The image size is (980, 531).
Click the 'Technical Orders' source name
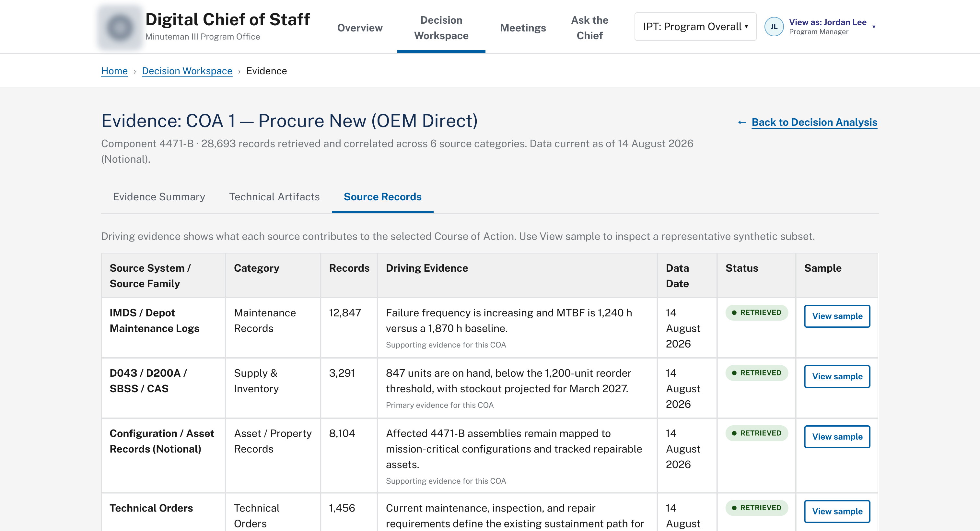[x=151, y=508]
